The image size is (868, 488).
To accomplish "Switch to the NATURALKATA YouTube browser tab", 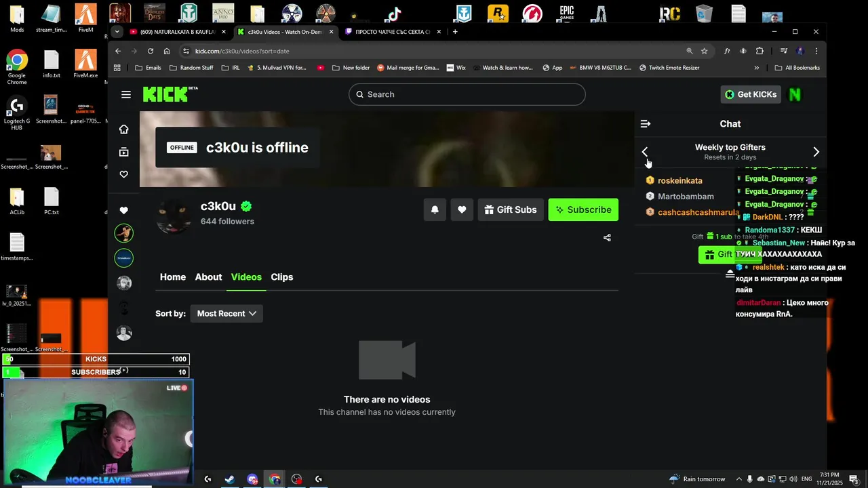I will pyautogui.click(x=177, y=32).
